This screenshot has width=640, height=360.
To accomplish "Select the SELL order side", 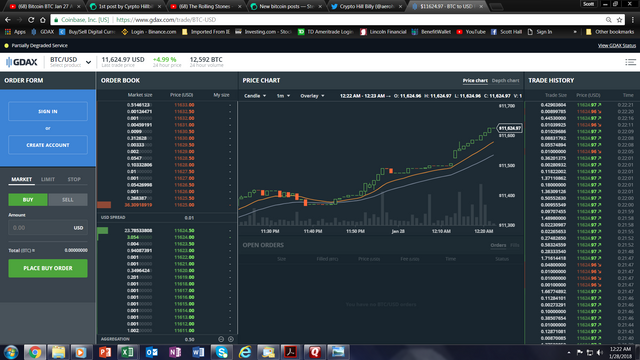I will 68,200.
